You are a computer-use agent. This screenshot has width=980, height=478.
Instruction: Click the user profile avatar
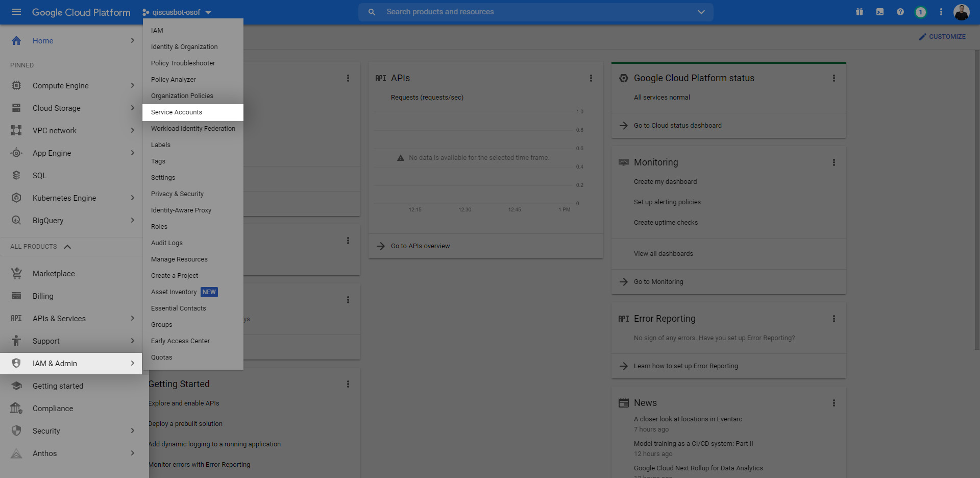point(961,12)
